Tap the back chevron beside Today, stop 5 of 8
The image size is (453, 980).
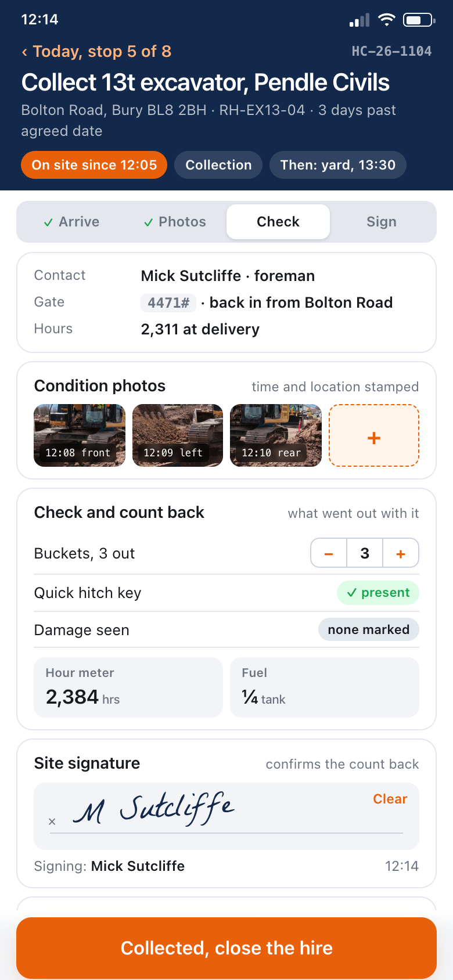pos(24,52)
